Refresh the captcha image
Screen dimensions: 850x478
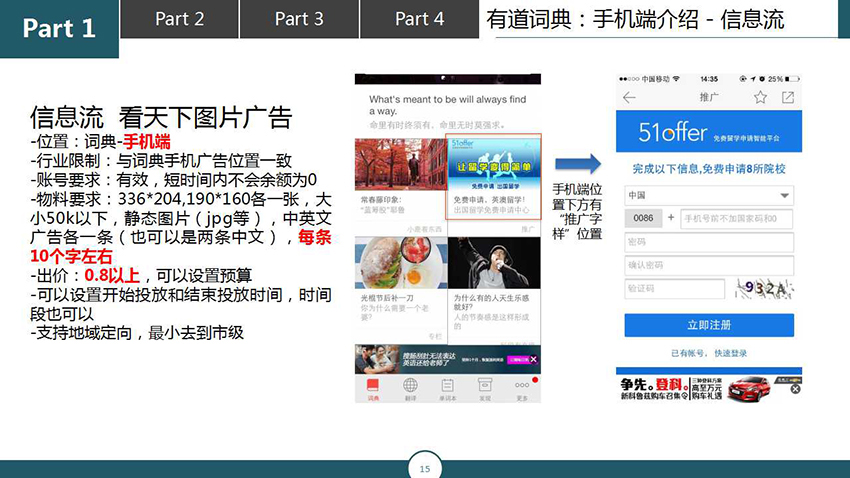click(764, 288)
